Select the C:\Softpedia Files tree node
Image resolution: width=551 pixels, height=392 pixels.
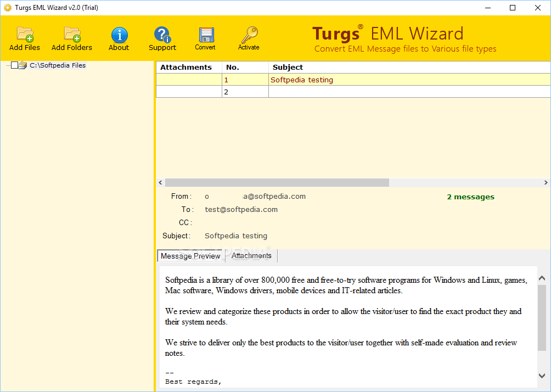(x=58, y=65)
